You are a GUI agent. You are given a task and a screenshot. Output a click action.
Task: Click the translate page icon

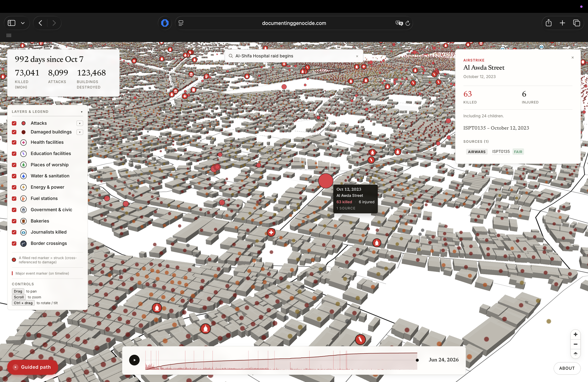(x=399, y=23)
